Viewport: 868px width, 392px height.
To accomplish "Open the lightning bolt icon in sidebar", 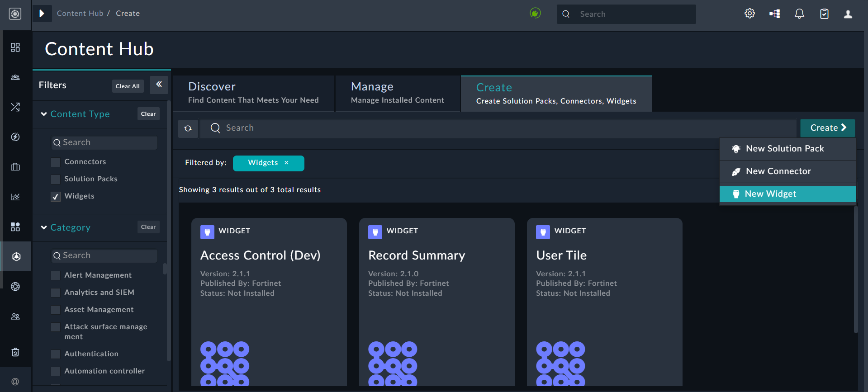I will pyautogui.click(x=15, y=137).
